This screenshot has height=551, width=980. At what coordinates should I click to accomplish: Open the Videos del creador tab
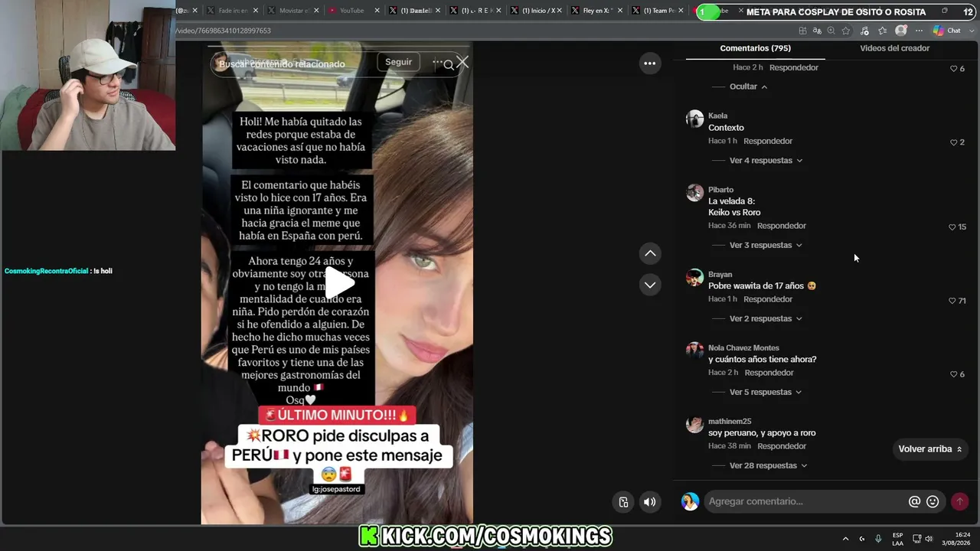[x=894, y=48]
